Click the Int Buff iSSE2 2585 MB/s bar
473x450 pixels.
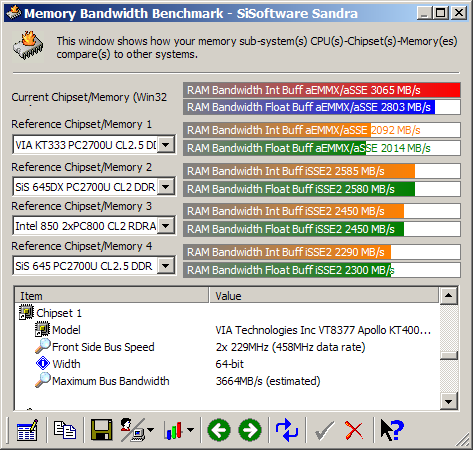pyautogui.click(x=322, y=171)
